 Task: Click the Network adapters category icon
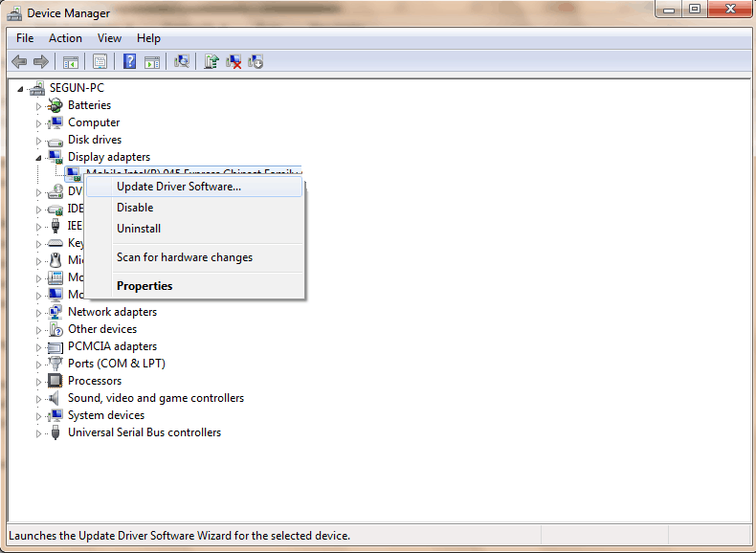pos(56,312)
